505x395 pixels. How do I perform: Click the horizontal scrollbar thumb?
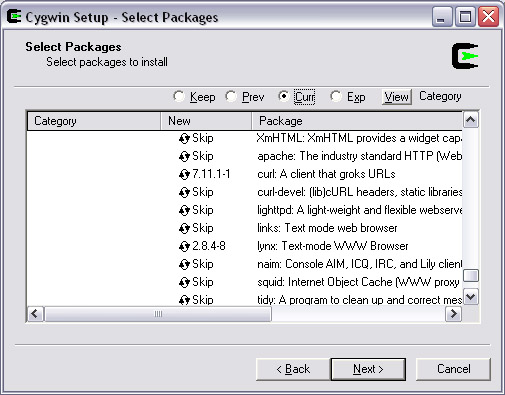[158, 314]
